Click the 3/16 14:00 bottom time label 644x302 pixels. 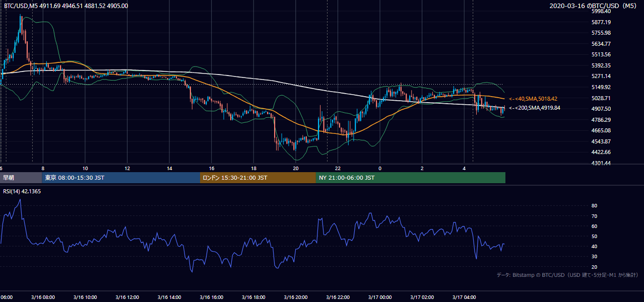pos(169,297)
